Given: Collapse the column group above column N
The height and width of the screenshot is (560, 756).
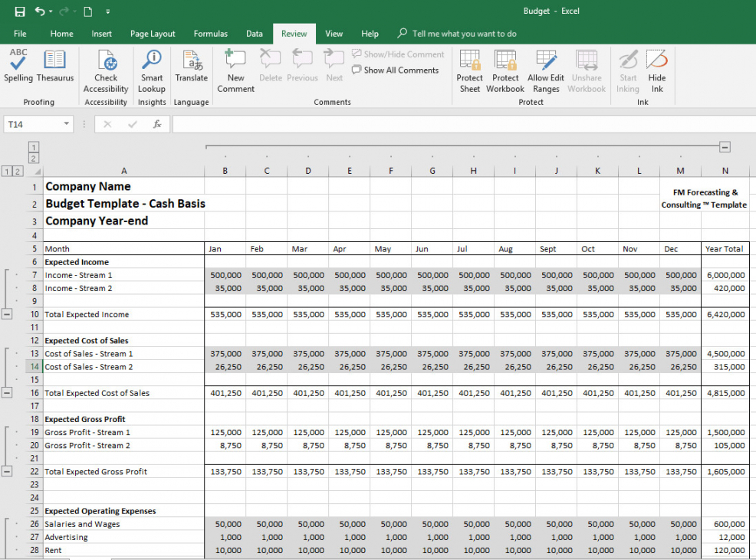Looking at the screenshot, I should [x=725, y=147].
